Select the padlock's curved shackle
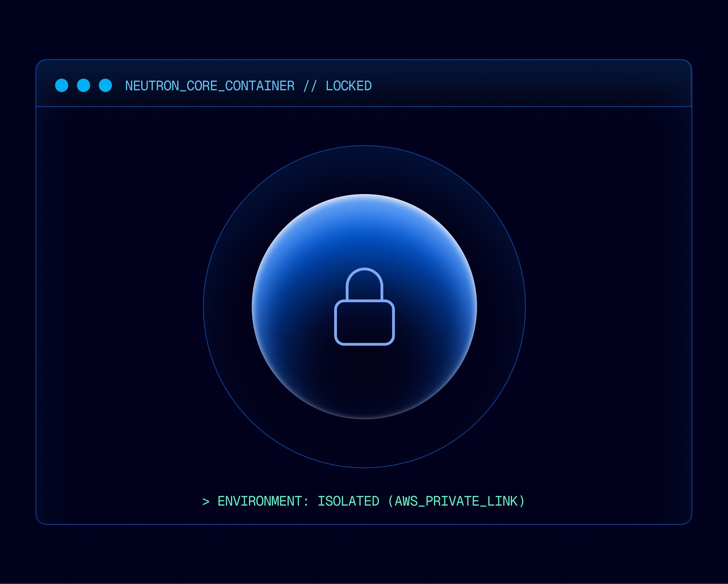The image size is (728, 584). pos(364,284)
